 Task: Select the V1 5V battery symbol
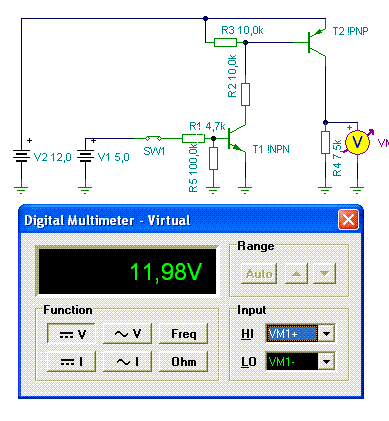tap(85, 156)
